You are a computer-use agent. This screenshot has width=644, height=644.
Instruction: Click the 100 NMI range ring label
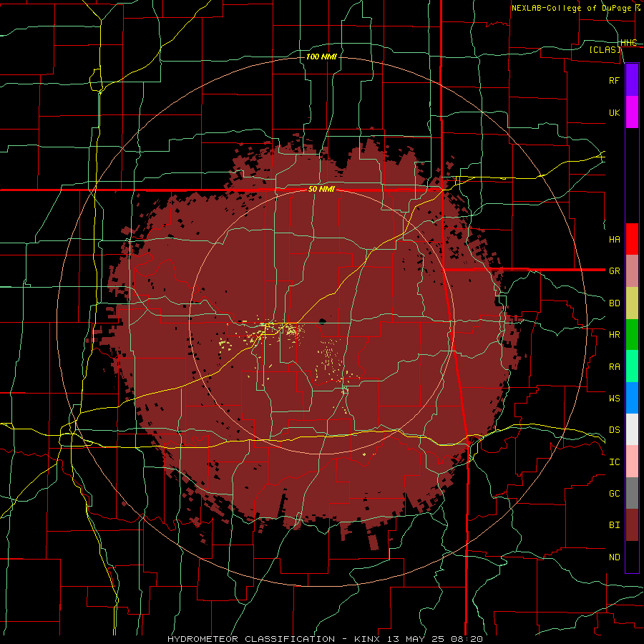pyautogui.click(x=321, y=57)
